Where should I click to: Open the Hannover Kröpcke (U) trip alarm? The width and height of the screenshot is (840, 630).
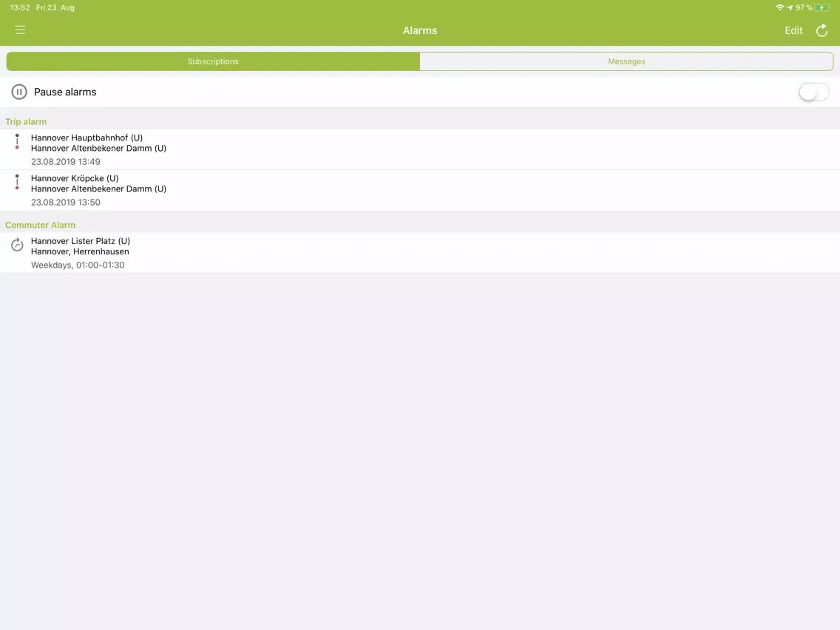tap(420, 190)
